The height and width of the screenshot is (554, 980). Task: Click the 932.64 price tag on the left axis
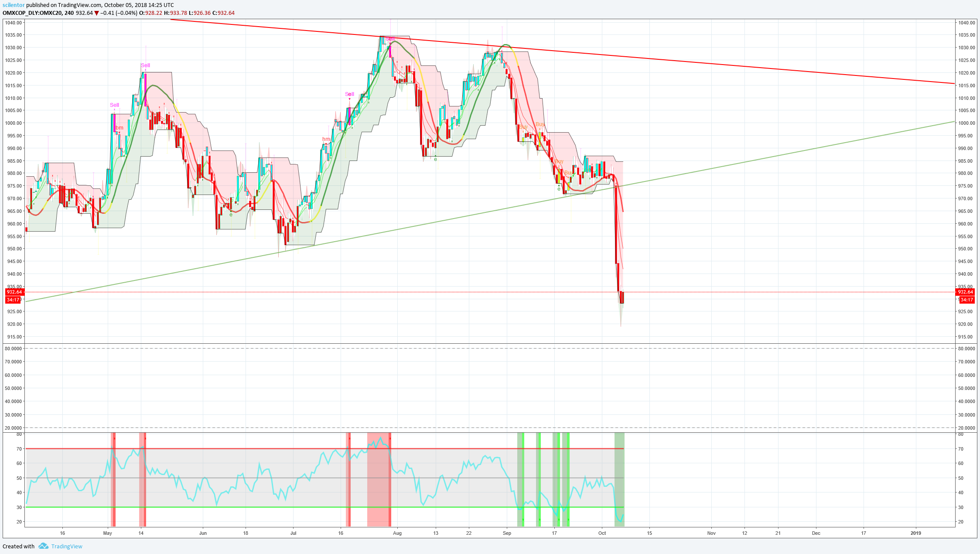(14, 292)
